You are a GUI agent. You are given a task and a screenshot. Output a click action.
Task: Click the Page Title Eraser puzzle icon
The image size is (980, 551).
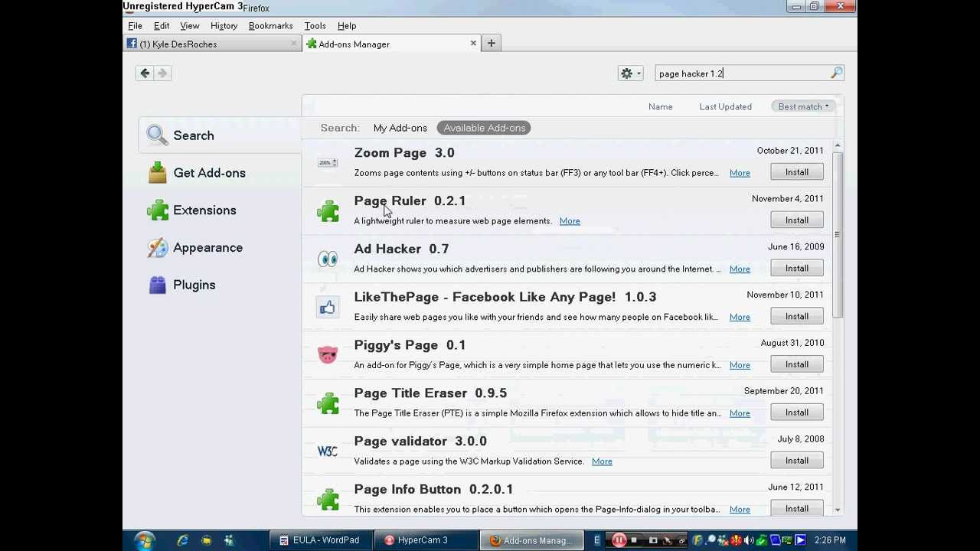pos(328,403)
